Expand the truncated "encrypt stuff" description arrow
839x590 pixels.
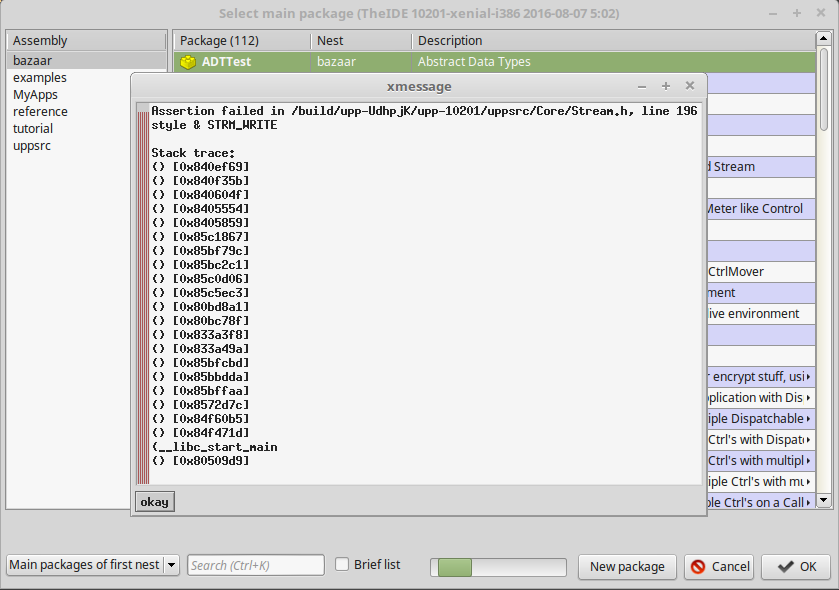coord(808,377)
